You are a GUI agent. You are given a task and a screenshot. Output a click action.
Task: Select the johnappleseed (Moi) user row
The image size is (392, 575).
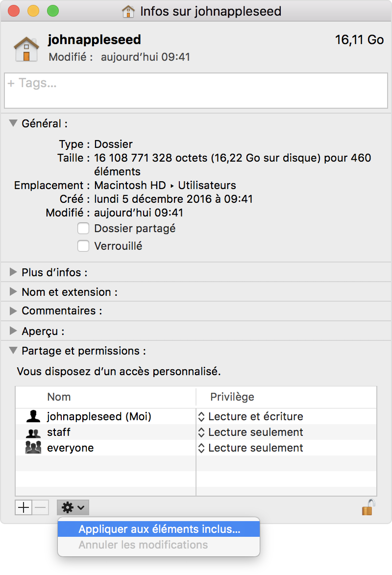(x=99, y=417)
